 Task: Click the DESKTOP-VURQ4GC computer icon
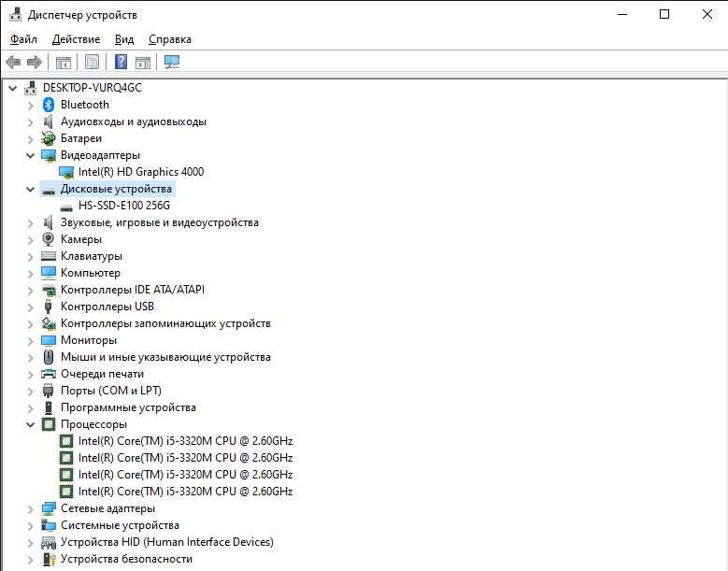tap(31, 88)
